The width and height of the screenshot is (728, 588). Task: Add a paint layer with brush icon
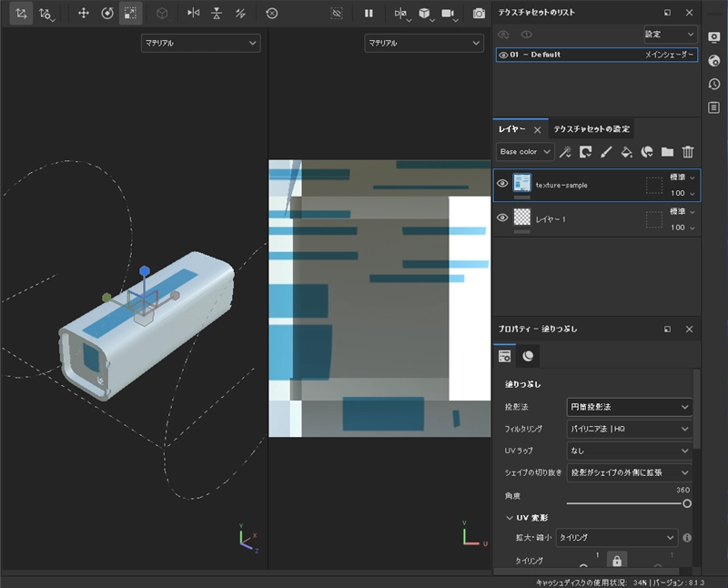point(606,152)
